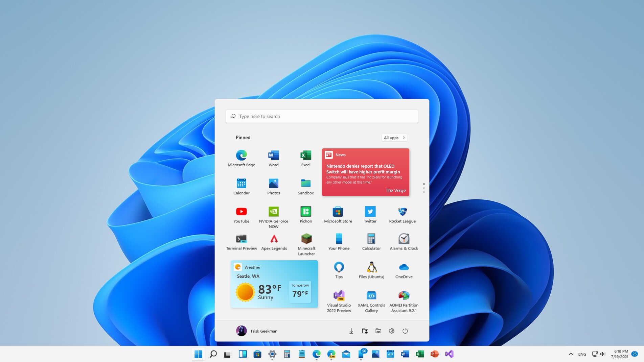Open Search from the taskbar
The image size is (644, 362).
pos(213,354)
